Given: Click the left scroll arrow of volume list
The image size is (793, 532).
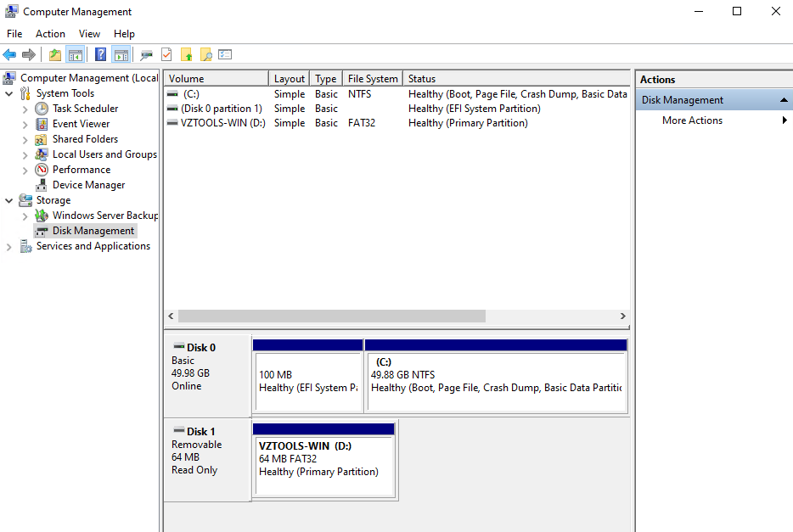Looking at the screenshot, I should click(x=171, y=316).
